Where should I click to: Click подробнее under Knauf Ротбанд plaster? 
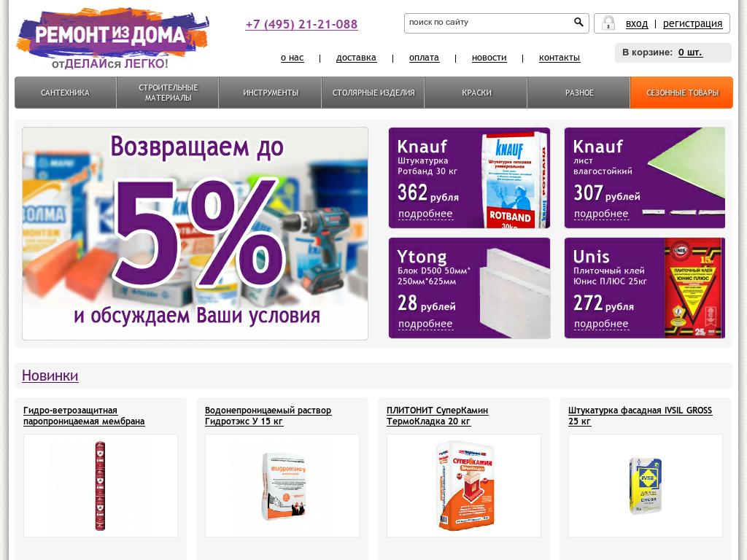click(x=425, y=214)
